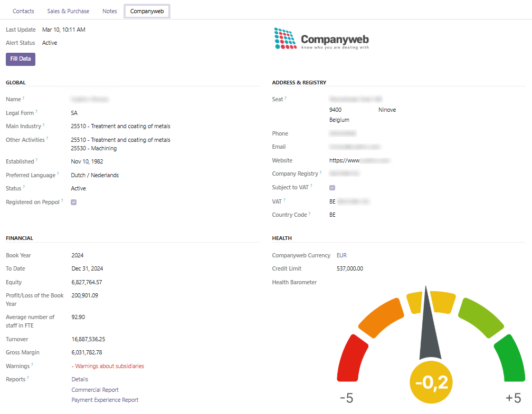This screenshot has width=532, height=414.
Task: Toggle the Registered on Peppol checkbox
Action: (73, 202)
